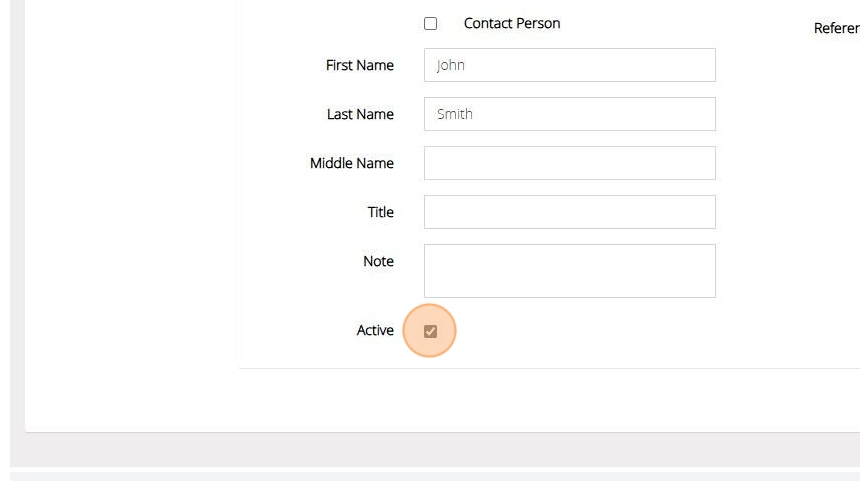Click inside the Note text area

click(x=569, y=270)
